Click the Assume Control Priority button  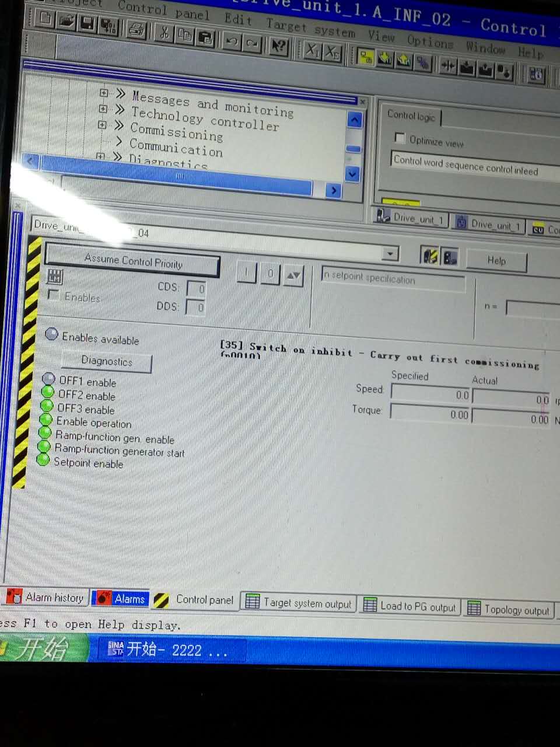[x=132, y=264]
